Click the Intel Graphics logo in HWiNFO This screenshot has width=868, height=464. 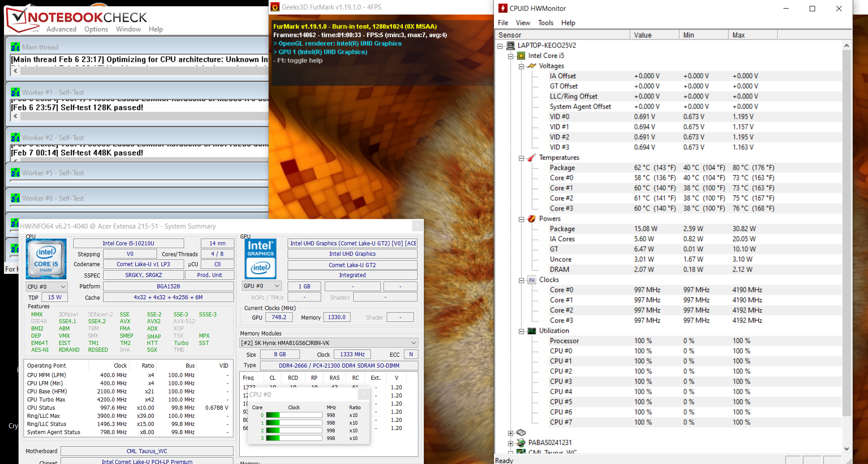[261, 259]
